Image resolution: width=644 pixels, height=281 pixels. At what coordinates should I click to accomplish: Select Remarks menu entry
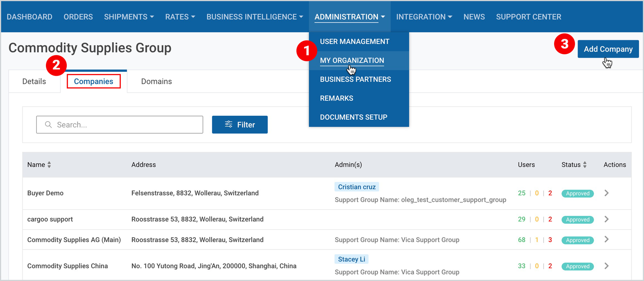tap(359, 98)
